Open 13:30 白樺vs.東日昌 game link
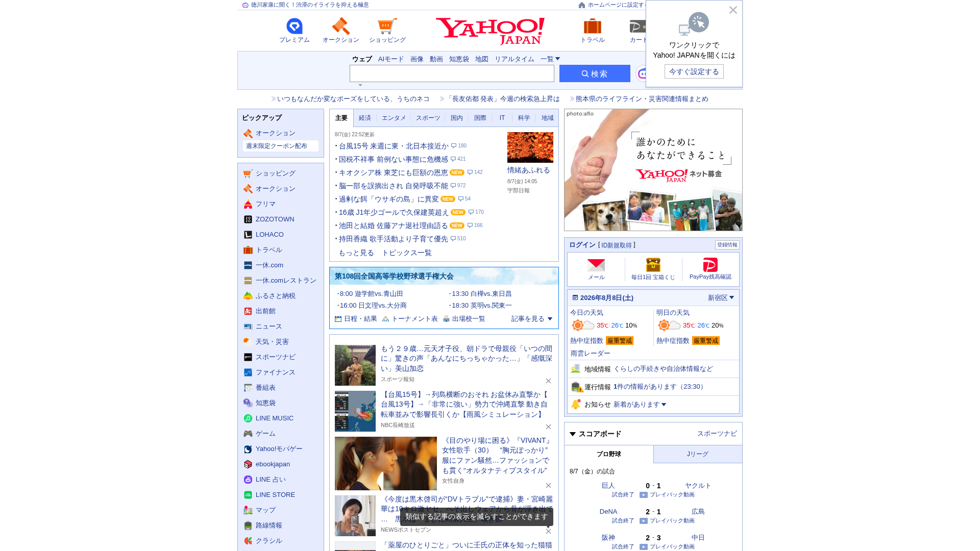 coord(481,294)
